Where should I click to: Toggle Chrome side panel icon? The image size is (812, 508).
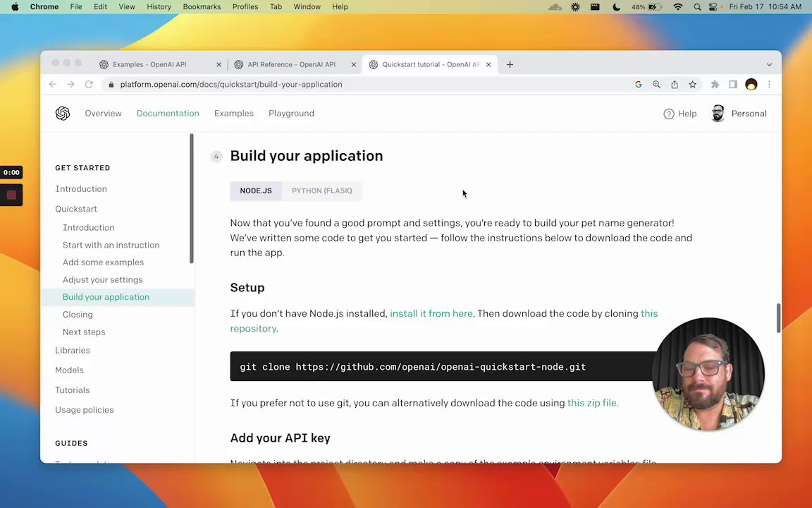(733, 85)
